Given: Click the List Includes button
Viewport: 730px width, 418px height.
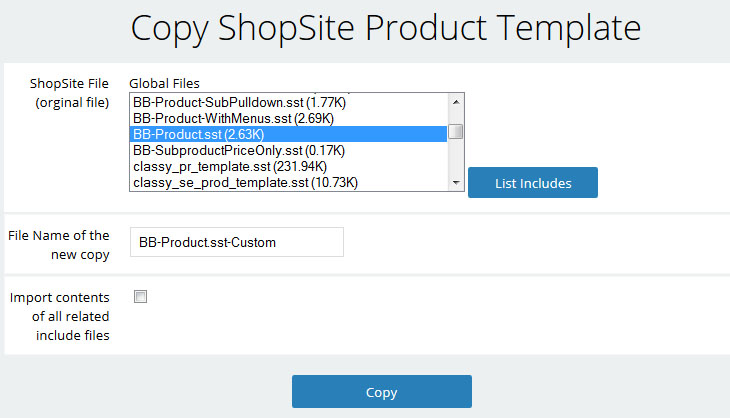Looking at the screenshot, I should [x=533, y=182].
